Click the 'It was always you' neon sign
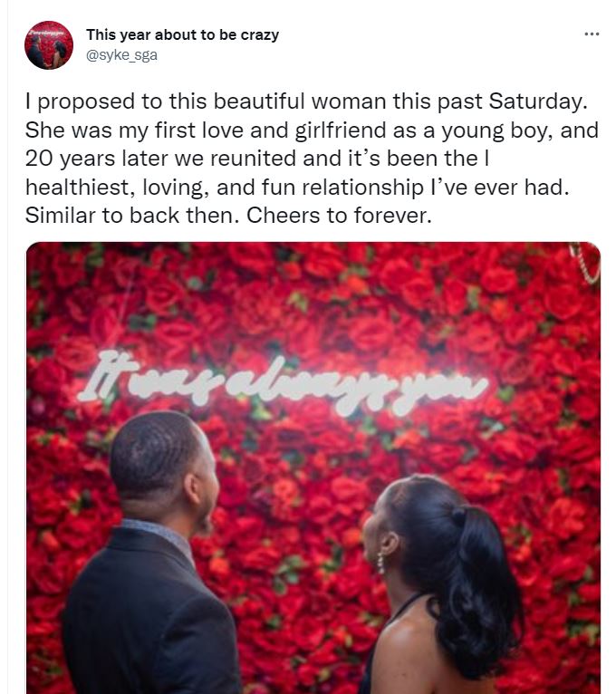Screen dimensions: 616x694 (284, 383)
